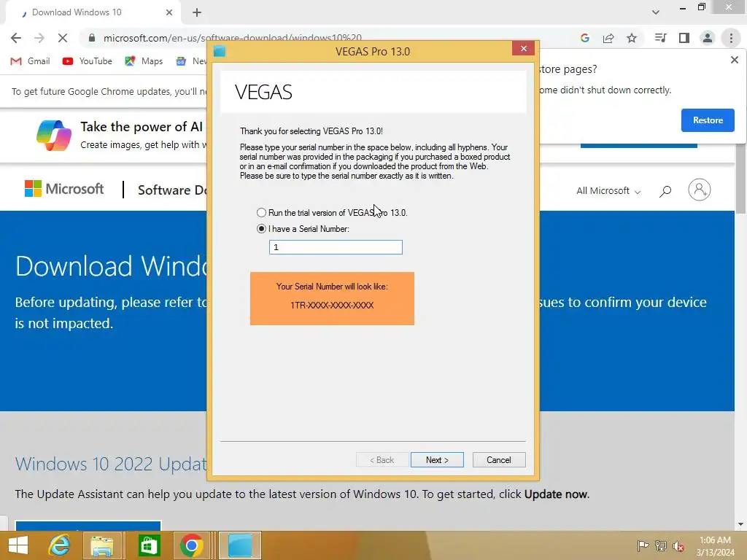Click Google icon in address bar
The width and height of the screenshot is (747, 560).
point(584,38)
